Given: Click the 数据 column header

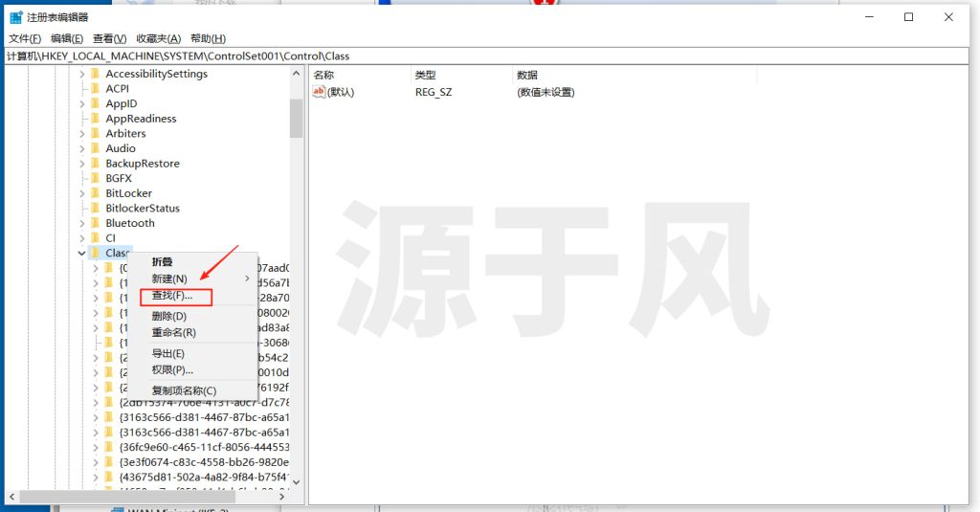Looking at the screenshot, I should point(635,75).
